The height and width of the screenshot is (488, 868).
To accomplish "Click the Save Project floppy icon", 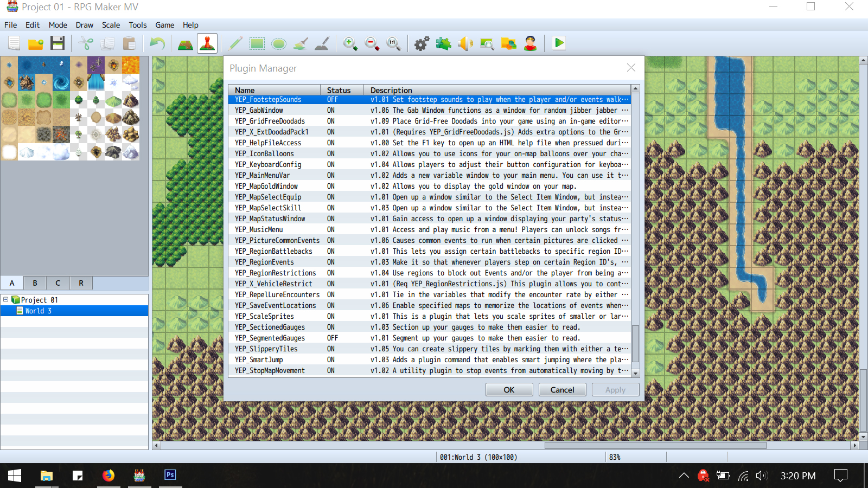I will click(x=58, y=43).
